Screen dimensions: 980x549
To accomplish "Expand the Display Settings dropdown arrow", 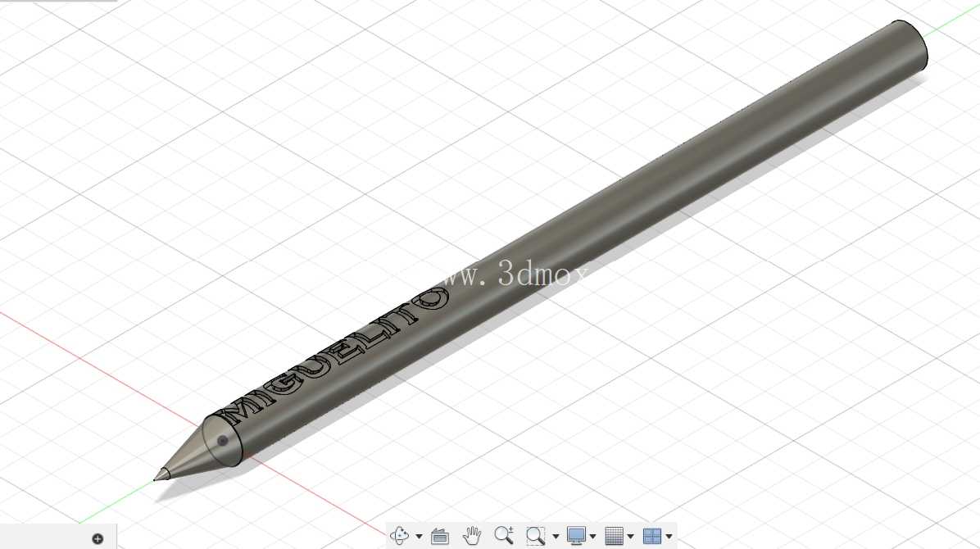I will 592,537.
